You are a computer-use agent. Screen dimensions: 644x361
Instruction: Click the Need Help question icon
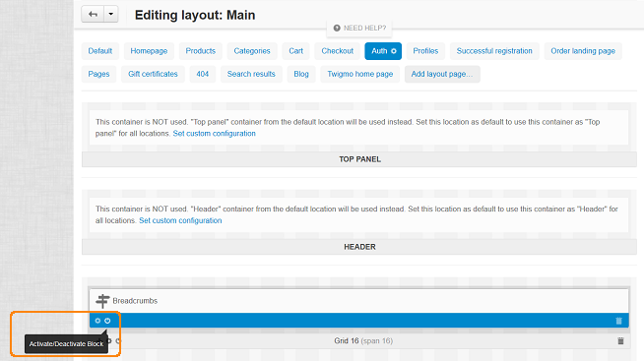tap(337, 28)
